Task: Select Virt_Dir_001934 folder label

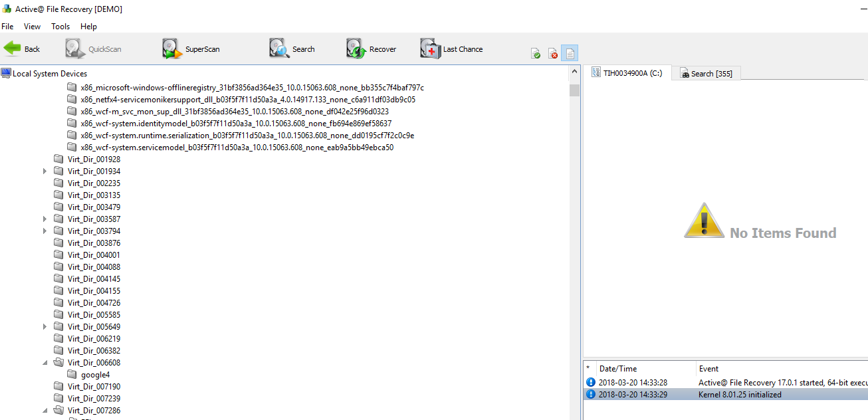Action: coord(94,171)
